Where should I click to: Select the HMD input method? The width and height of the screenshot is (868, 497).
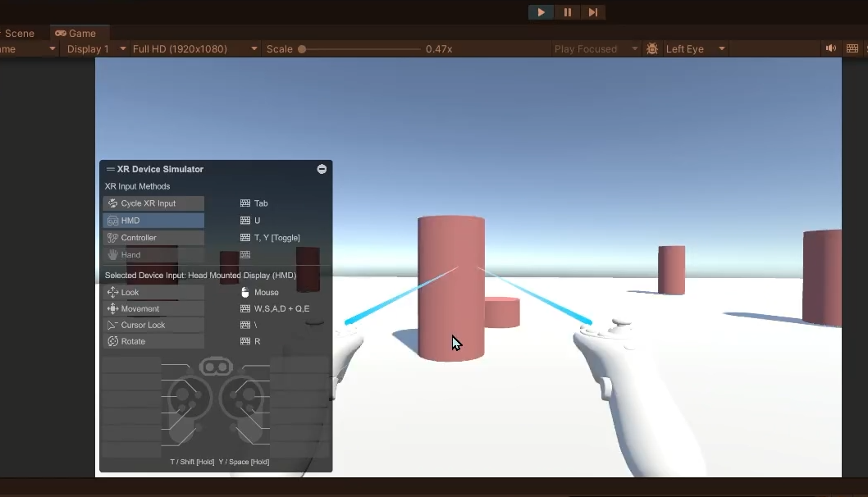153,221
